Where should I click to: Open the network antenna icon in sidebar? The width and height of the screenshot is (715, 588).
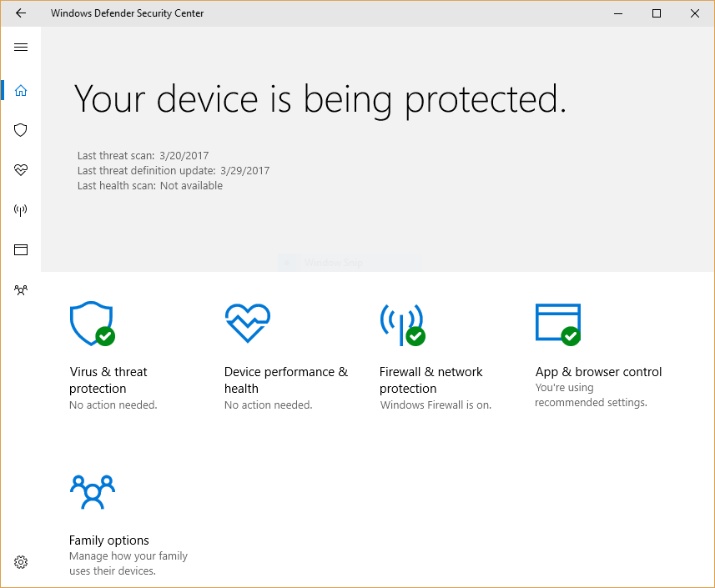click(x=21, y=210)
